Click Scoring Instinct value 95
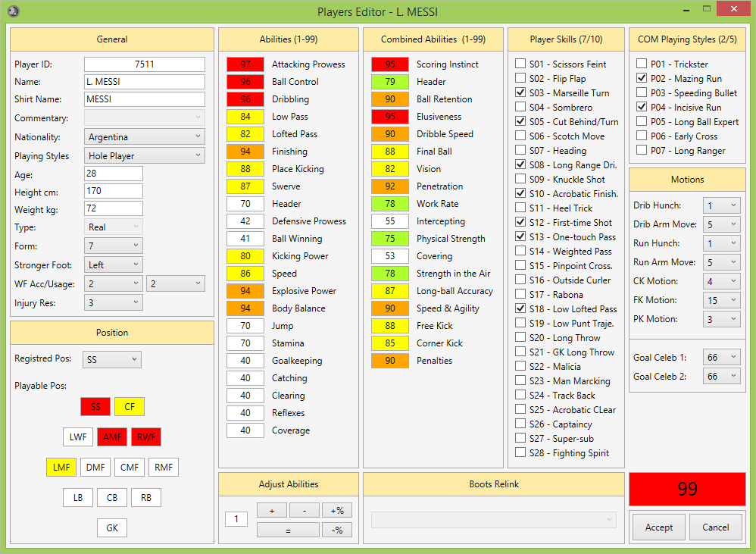The width and height of the screenshot is (756, 554). click(x=390, y=64)
